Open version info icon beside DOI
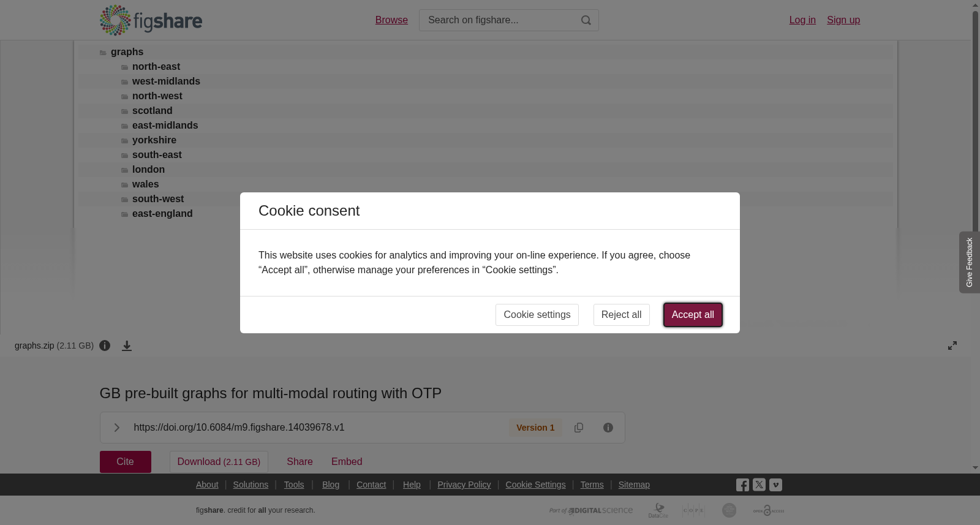 click(608, 428)
